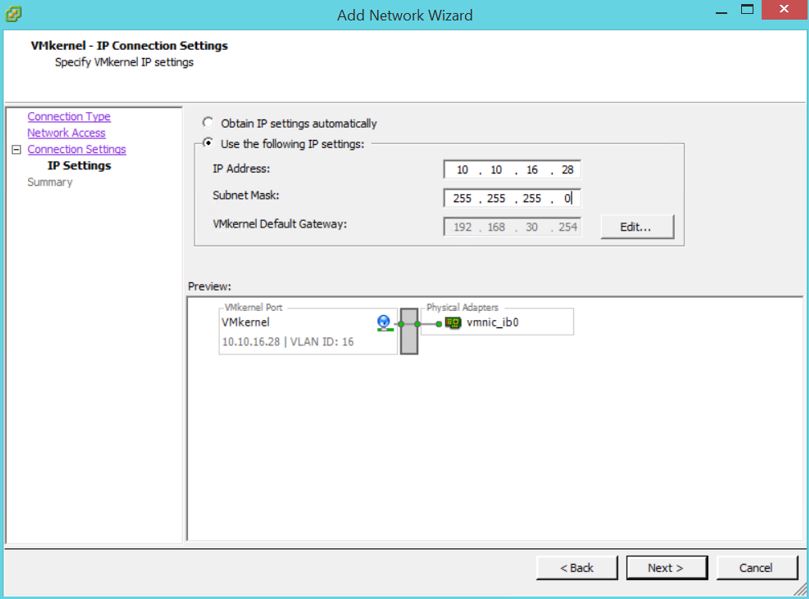Image resolution: width=809 pixels, height=599 pixels.
Task: Click last octet 28 of IP Address
Action: click(x=568, y=170)
